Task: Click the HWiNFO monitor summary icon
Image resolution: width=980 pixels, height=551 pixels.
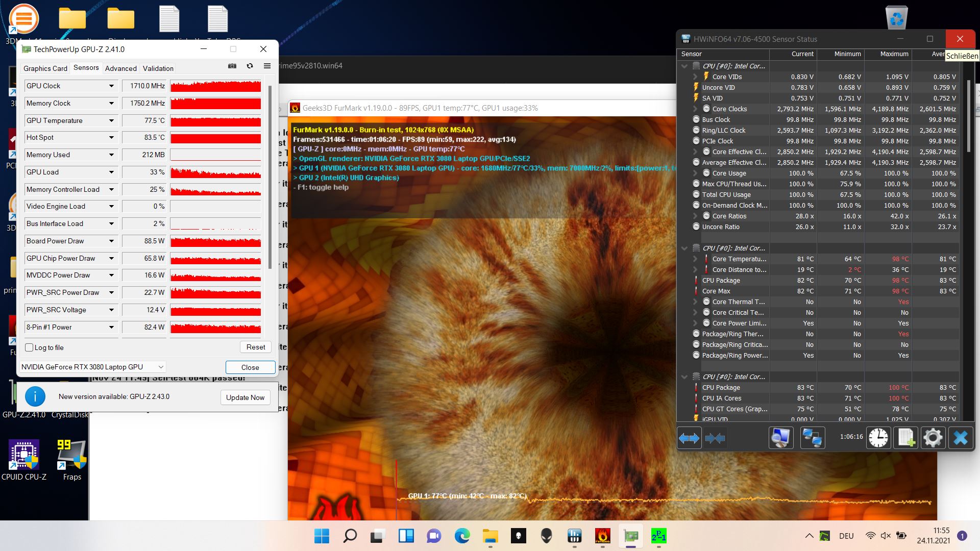Action: [x=781, y=438]
